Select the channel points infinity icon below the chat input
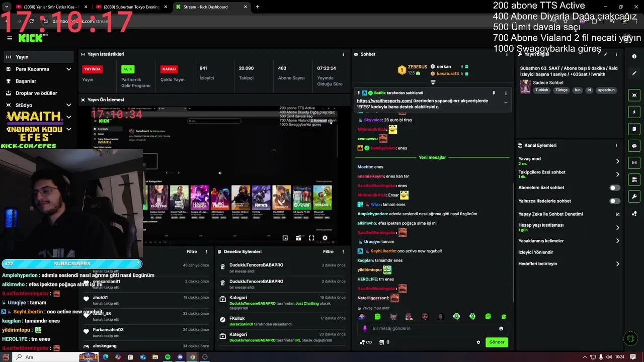Viewport: 644px width, 362px height. 366,342
